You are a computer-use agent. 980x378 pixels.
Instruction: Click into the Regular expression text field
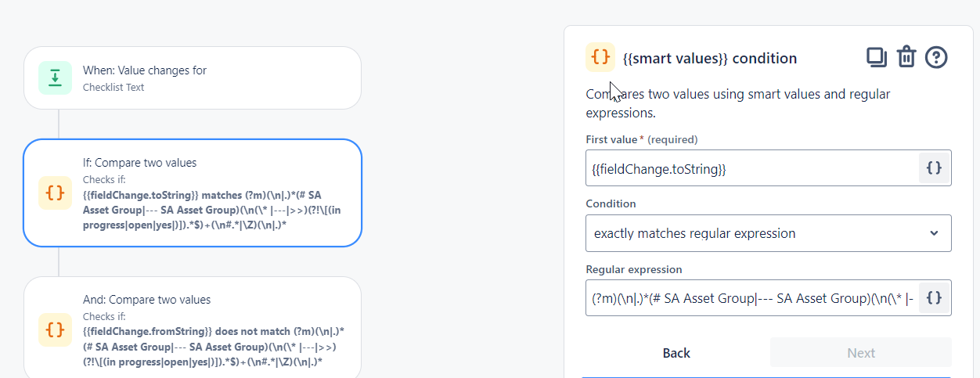click(751, 298)
